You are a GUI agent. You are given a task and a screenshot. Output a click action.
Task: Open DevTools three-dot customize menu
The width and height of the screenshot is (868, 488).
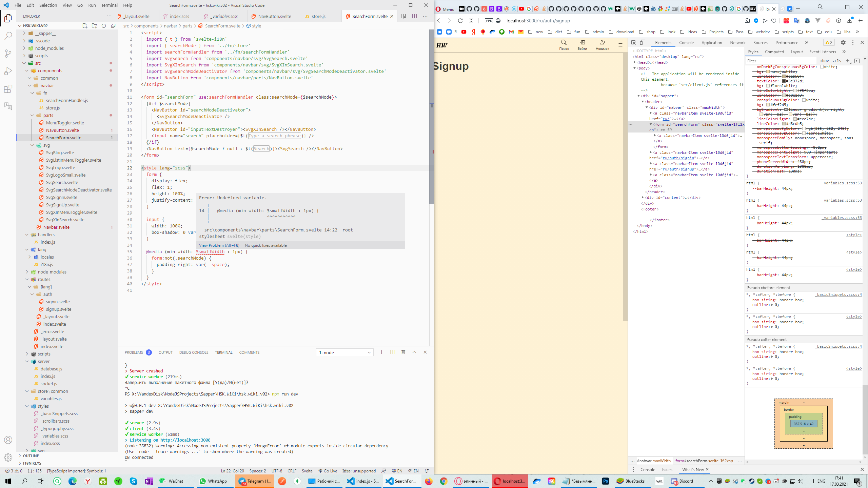click(x=853, y=42)
